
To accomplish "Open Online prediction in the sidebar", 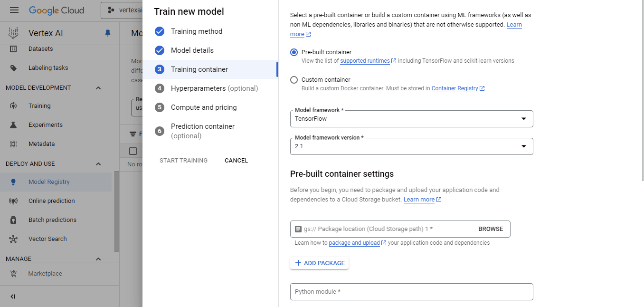I will point(52,201).
